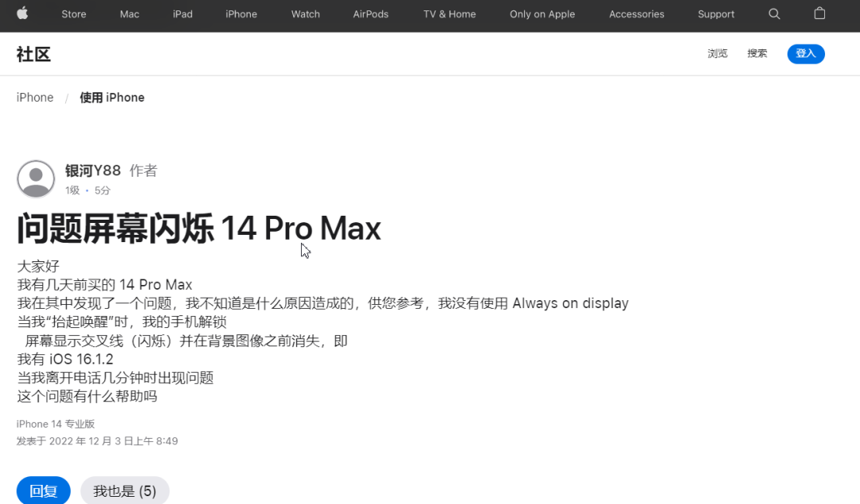Open the search magnifier icon
Viewport: 860px width, 504px height.
774,14
